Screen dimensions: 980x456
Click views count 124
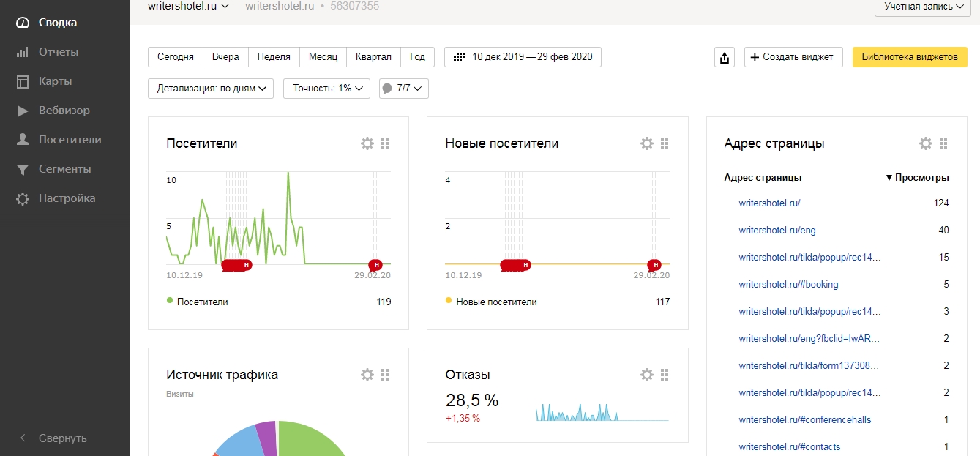[941, 203]
